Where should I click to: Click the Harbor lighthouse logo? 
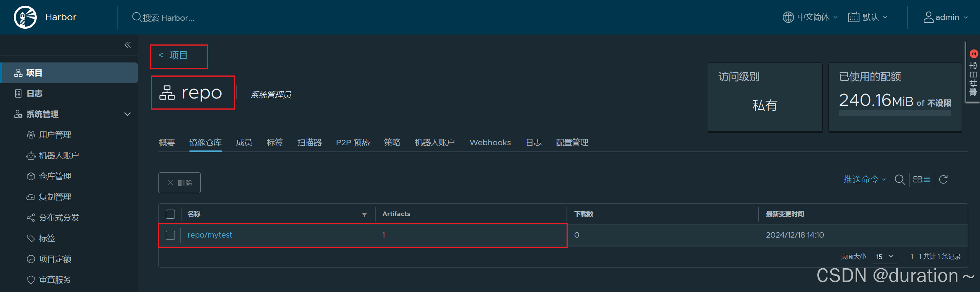[x=25, y=17]
